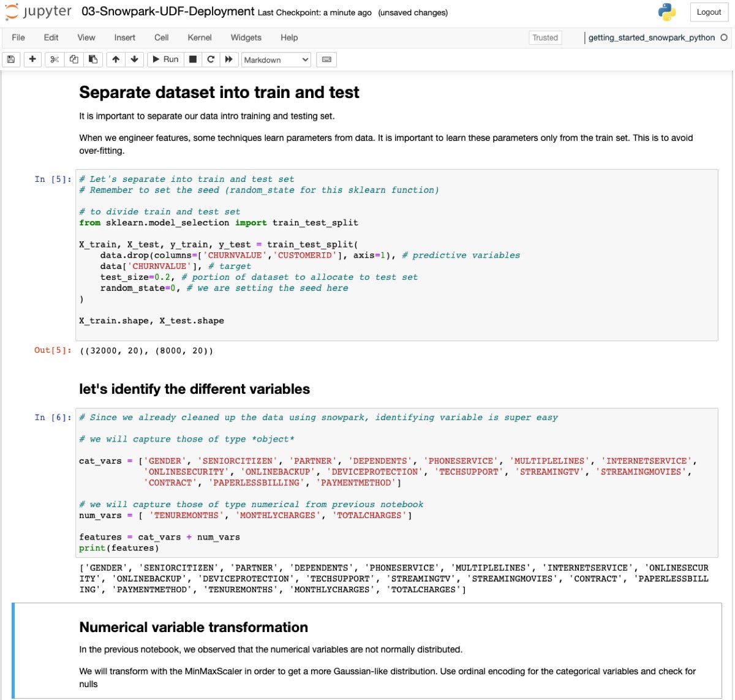Click the Jupyter logo
The width and height of the screenshot is (735, 700).
pyautogui.click(x=39, y=12)
